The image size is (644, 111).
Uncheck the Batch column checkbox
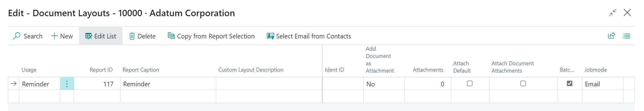570,83
